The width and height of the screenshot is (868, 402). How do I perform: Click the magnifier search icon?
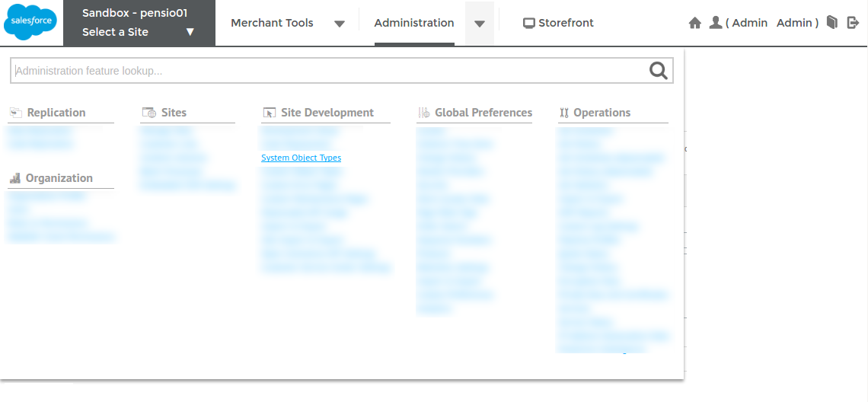pos(658,71)
